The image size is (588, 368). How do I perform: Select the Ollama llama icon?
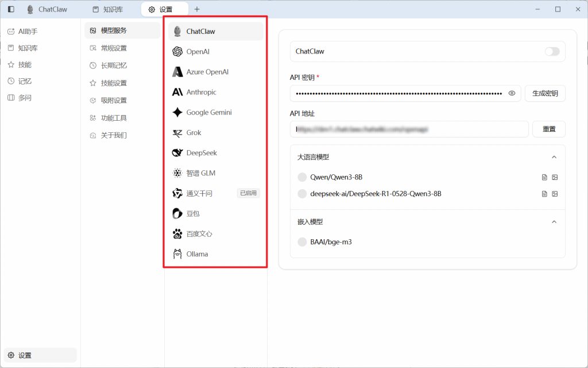[x=177, y=254]
